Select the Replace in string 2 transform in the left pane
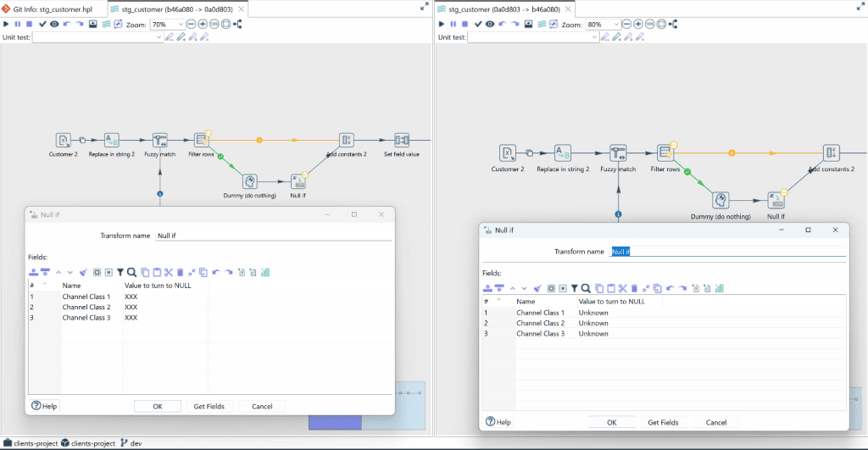Screen dimensions: 868x450 point(112,140)
